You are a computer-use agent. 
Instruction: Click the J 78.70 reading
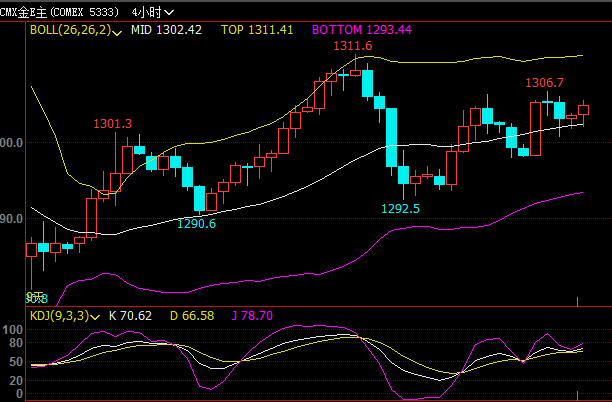click(x=252, y=316)
